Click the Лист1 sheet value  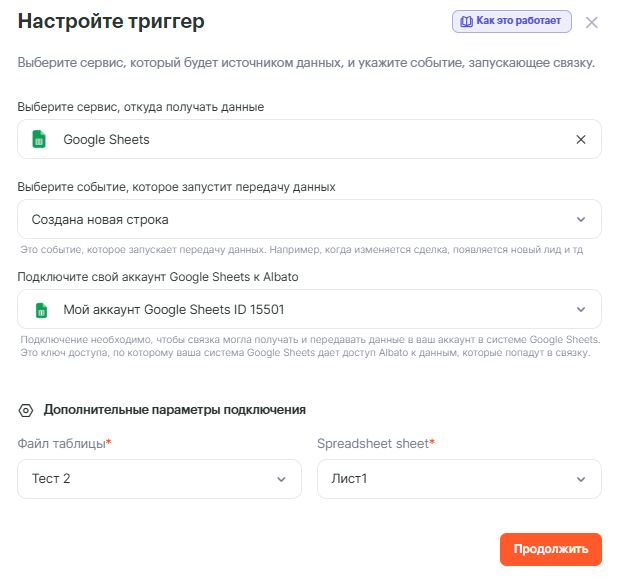tap(350, 479)
